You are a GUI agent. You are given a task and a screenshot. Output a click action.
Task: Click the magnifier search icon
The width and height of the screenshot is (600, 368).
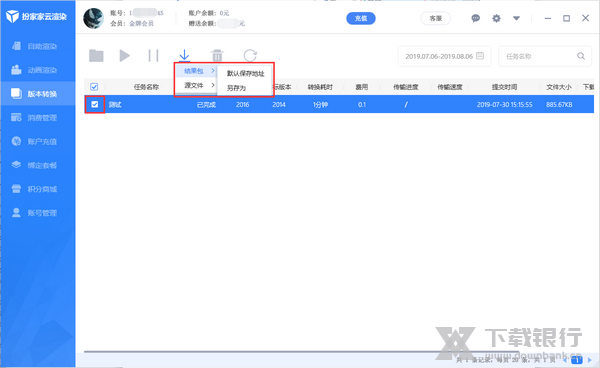[581, 56]
